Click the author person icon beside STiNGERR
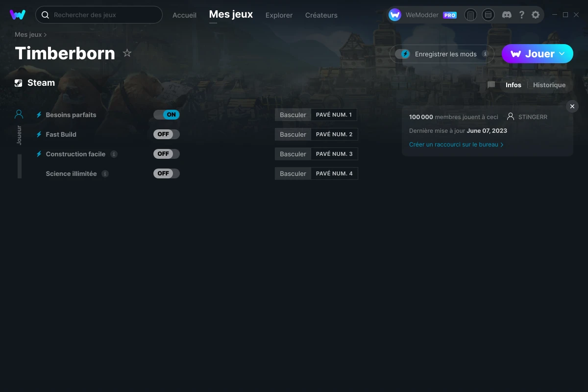 point(511,117)
